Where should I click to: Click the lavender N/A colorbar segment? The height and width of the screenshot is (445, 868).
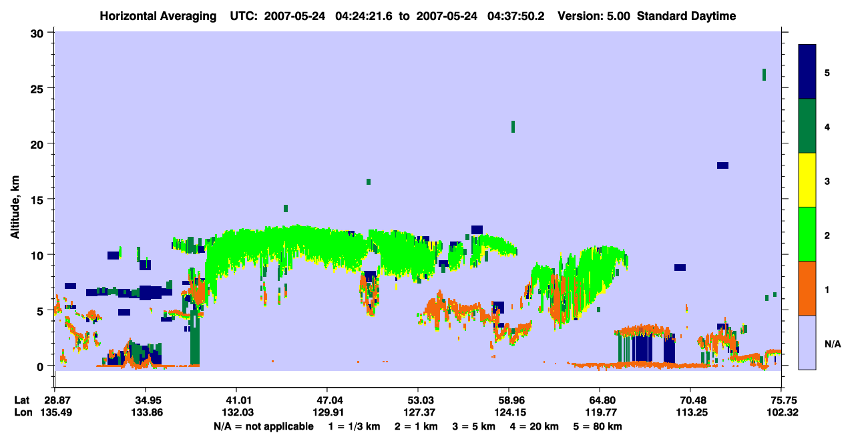point(807,342)
